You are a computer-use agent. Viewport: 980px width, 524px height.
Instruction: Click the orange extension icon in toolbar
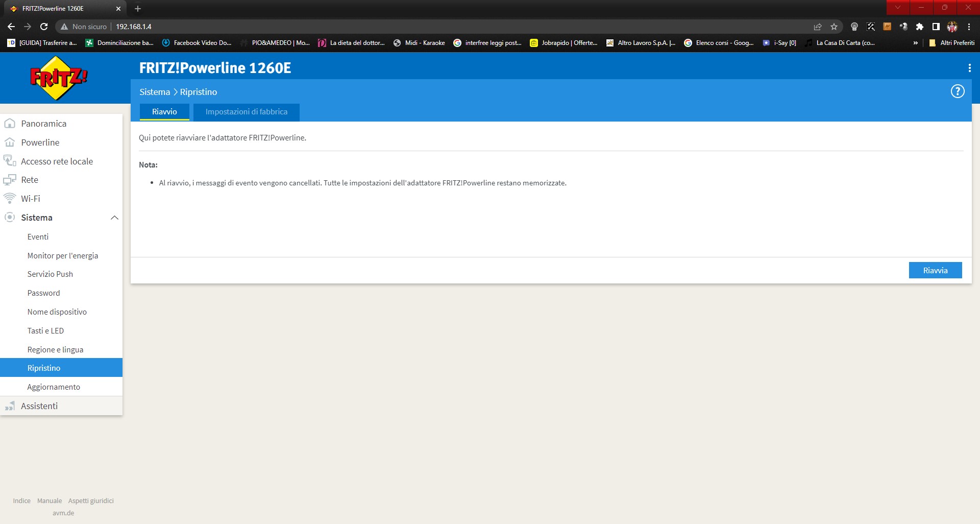887,27
